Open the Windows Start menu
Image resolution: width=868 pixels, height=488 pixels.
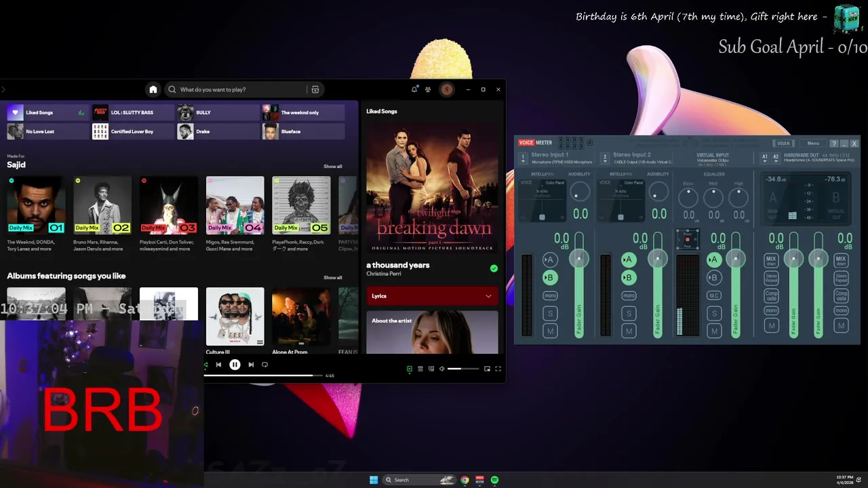(374, 480)
